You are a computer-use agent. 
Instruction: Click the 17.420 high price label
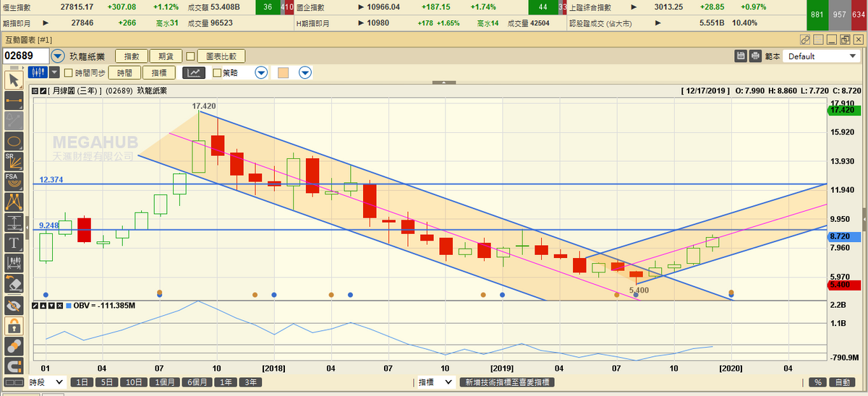point(204,106)
